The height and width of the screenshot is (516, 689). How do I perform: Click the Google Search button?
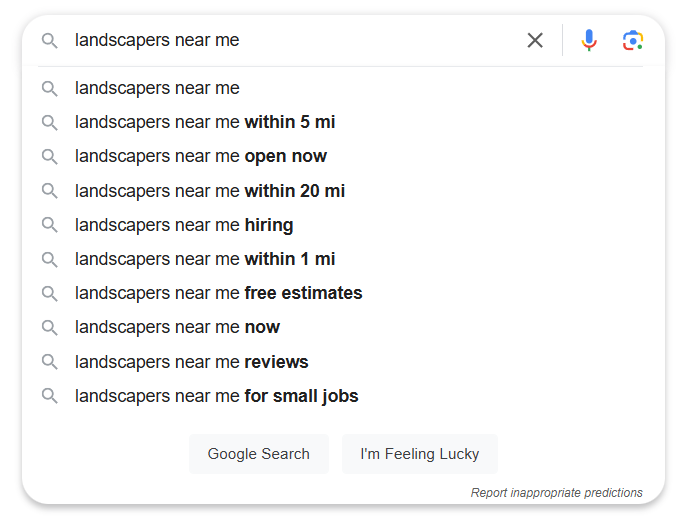(259, 454)
